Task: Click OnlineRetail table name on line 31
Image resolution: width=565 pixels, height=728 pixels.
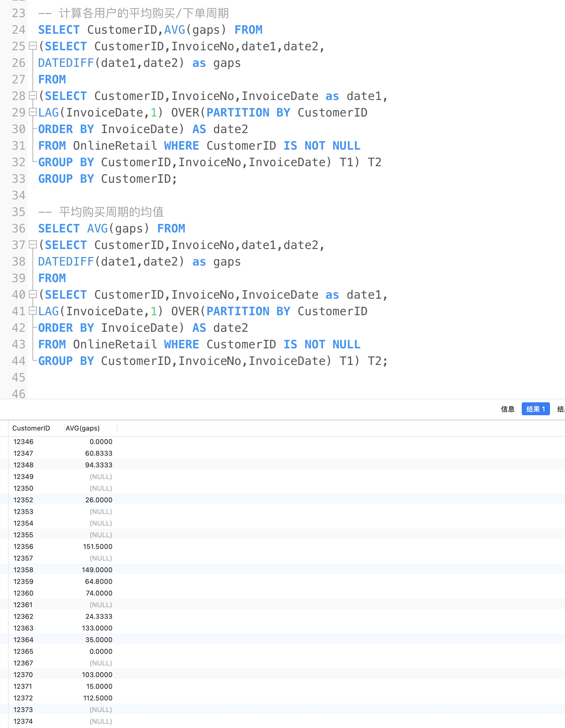Action: pos(115,146)
